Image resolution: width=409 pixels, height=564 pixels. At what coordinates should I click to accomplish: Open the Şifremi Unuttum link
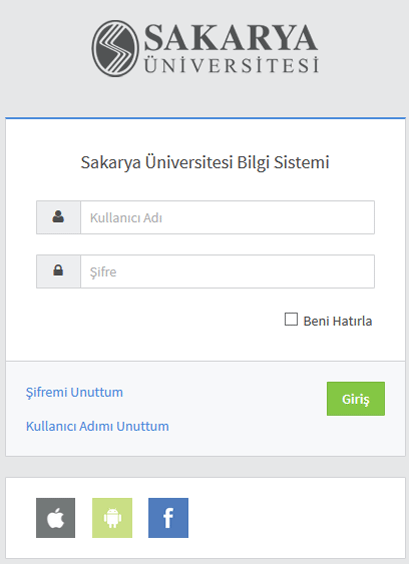[74, 392]
